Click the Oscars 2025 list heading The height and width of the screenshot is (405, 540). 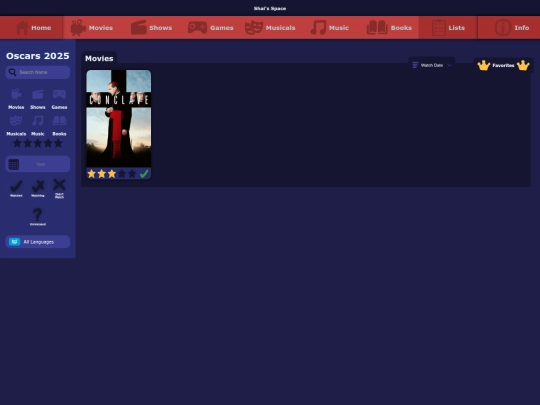(x=38, y=56)
